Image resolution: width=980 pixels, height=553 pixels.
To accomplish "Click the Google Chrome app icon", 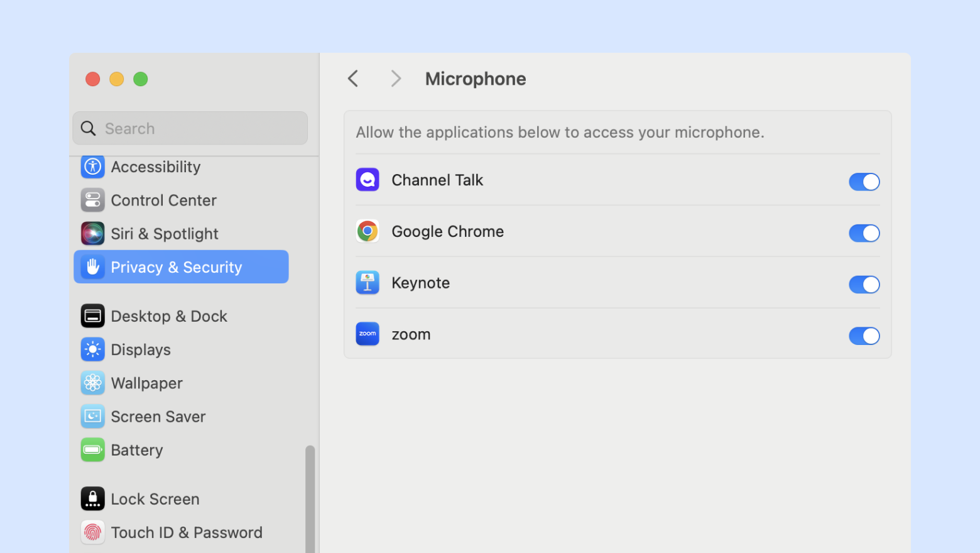I will 367,231.
